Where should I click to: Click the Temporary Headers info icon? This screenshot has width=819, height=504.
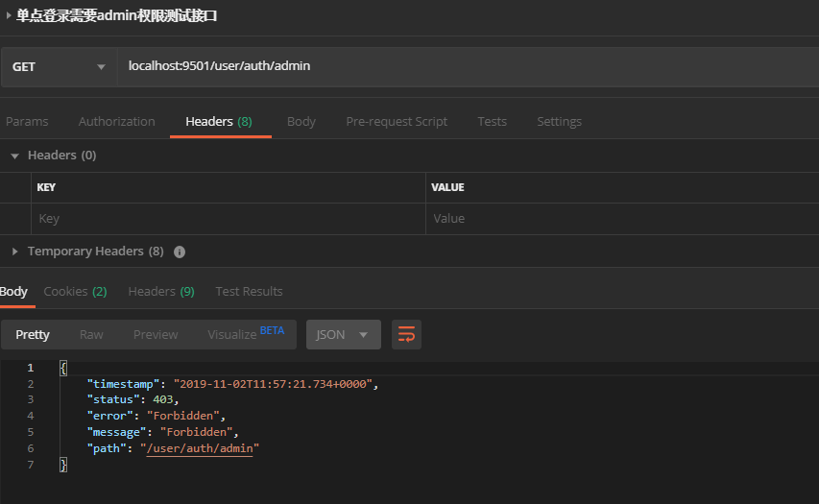pyautogui.click(x=180, y=252)
